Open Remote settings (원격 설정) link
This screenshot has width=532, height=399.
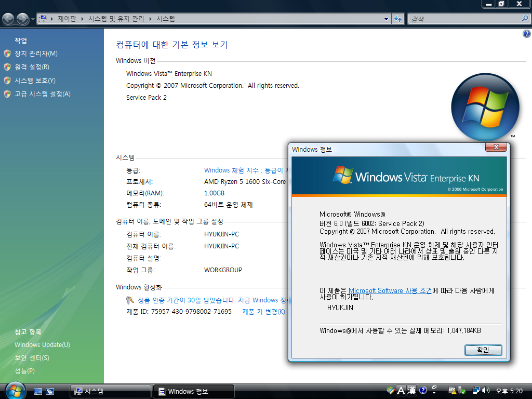point(32,67)
